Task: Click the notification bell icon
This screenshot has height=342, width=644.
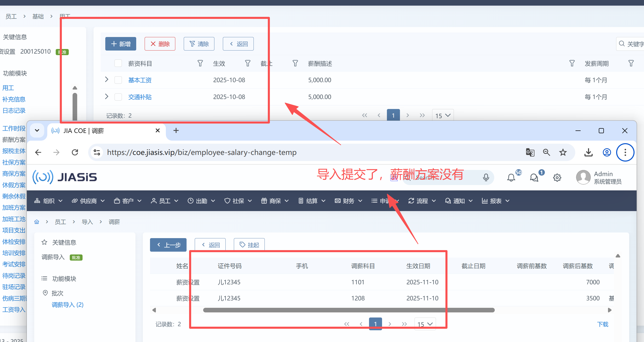Action: [x=511, y=177]
